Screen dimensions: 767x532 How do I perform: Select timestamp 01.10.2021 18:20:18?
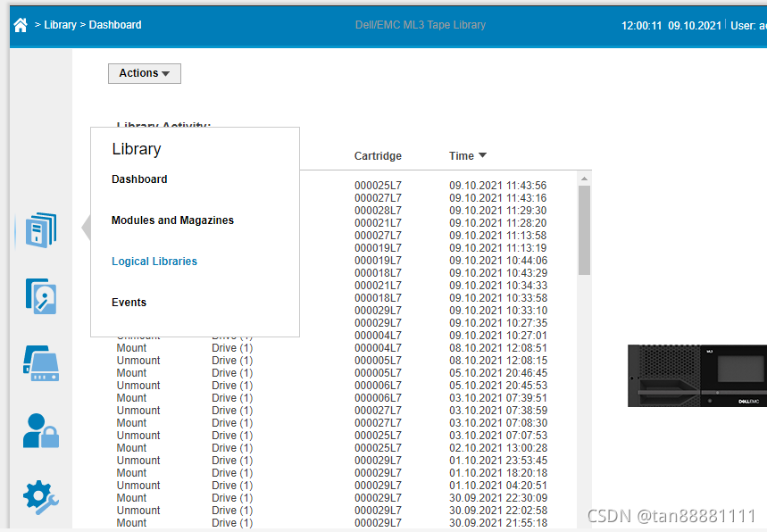click(498, 473)
